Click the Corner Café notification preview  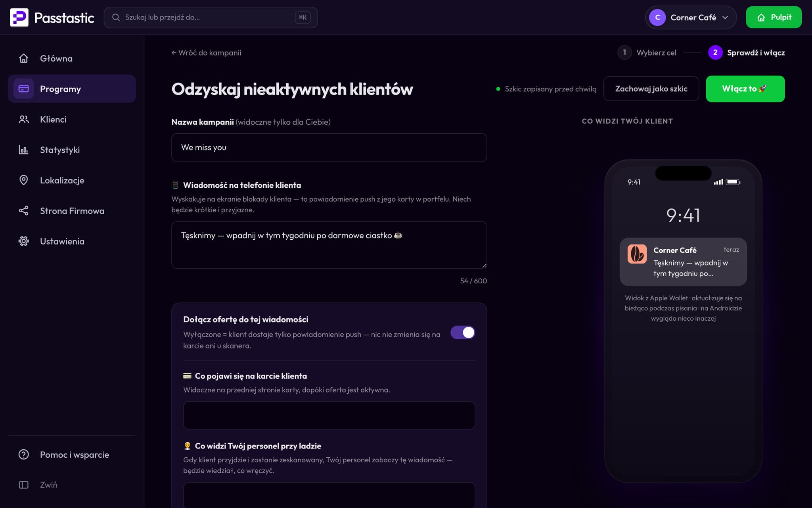coord(683,262)
